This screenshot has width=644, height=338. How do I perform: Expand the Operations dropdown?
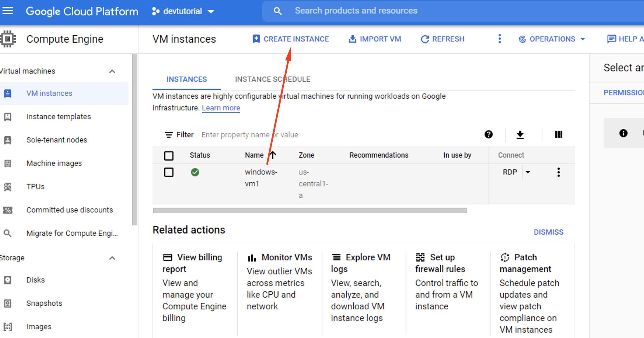point(552,39)
